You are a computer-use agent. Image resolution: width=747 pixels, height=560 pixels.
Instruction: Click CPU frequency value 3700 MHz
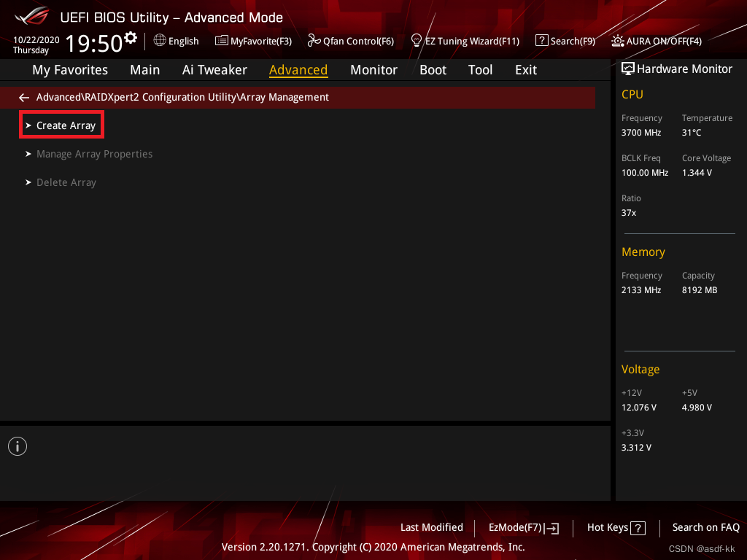(640, 133)
